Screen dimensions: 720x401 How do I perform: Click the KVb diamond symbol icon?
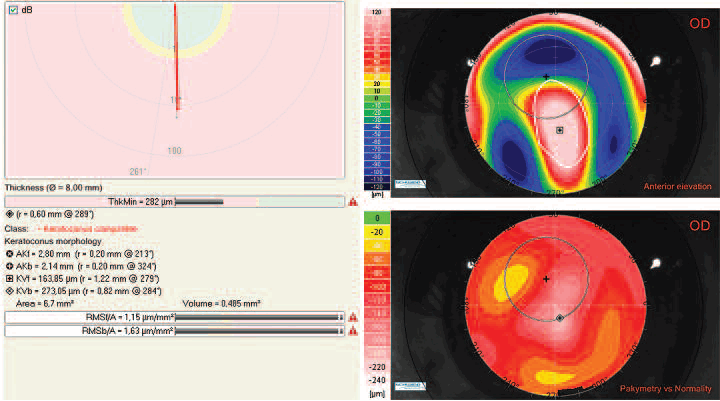pos(10,291)
